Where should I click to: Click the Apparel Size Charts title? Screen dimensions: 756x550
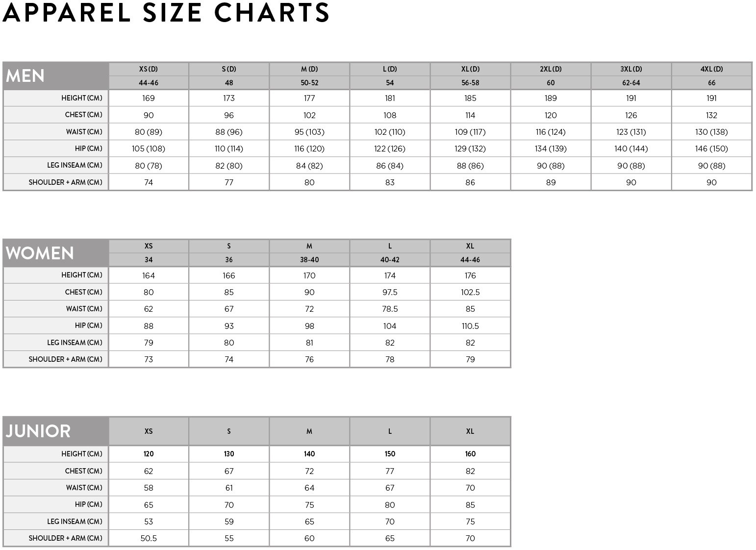[166, 13]
